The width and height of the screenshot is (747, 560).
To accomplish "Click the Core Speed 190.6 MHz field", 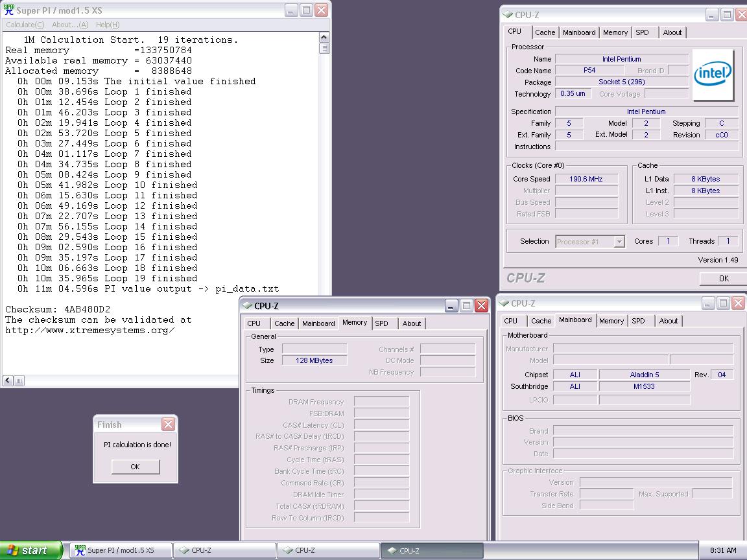I will click(x=586, y=179).
